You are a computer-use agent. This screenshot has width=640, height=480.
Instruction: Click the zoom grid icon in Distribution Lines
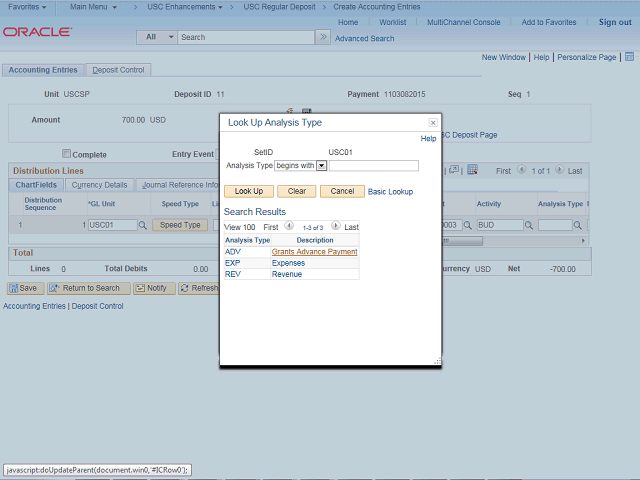pyautogui.click(x=454, y=170)
